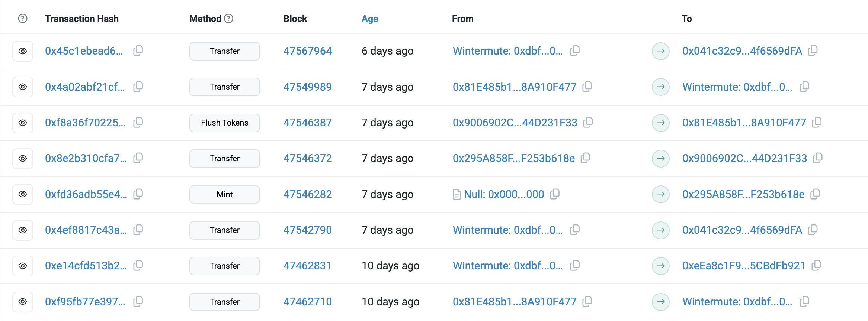This screenshot has height=321, width=868.
Task: Show details of the Mint transaction via eye icon
Action: tap(22, 194)
